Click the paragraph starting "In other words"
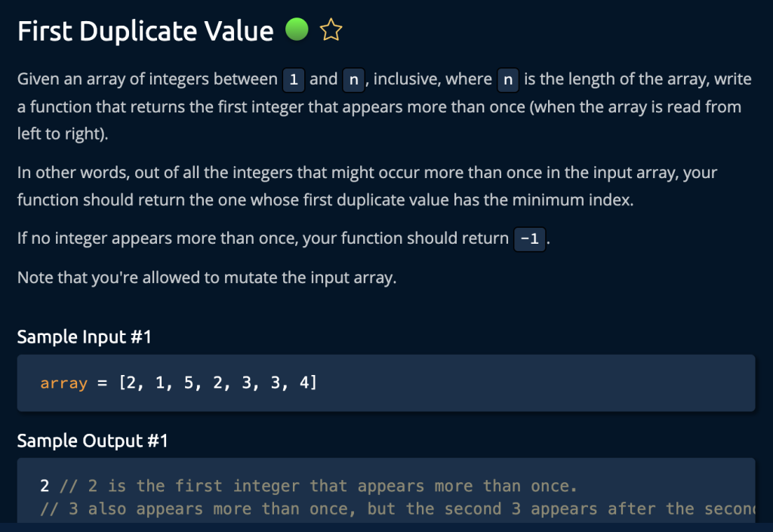Screen dimensions: 773x532 367,187
